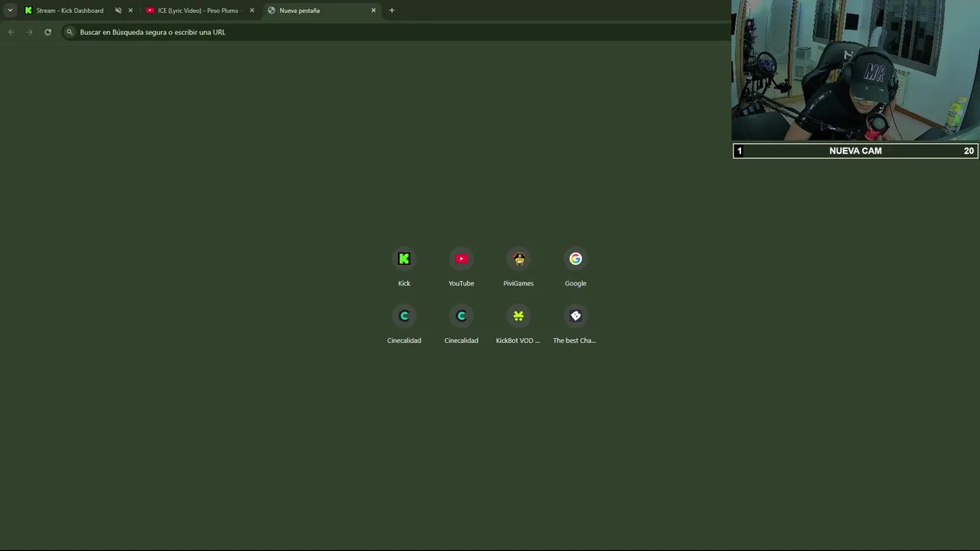The image size is (980, 551).
Task: Click the browser back arrow
Action: [11, 32]
